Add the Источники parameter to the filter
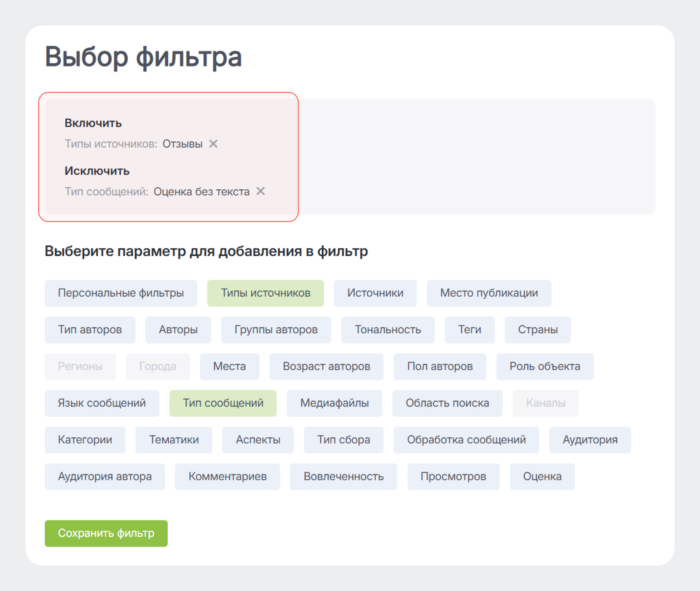Viewport: 700px width, 591px height. coord(375,293)
